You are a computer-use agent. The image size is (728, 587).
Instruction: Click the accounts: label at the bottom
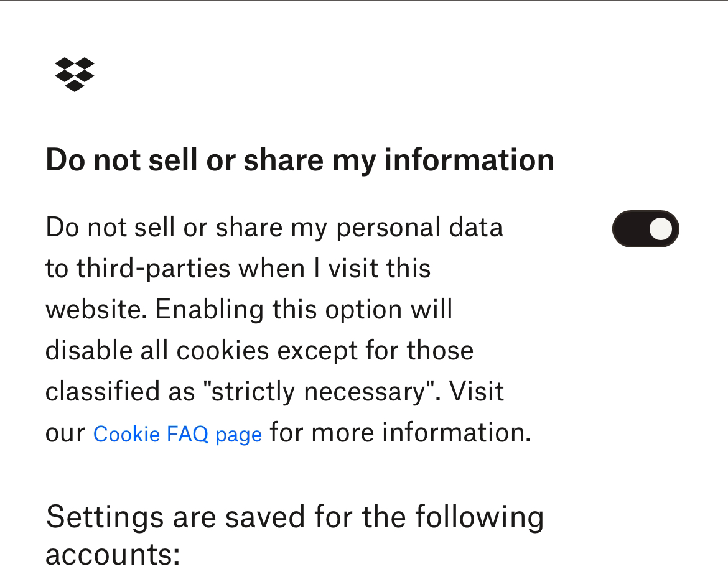point(113,555)
